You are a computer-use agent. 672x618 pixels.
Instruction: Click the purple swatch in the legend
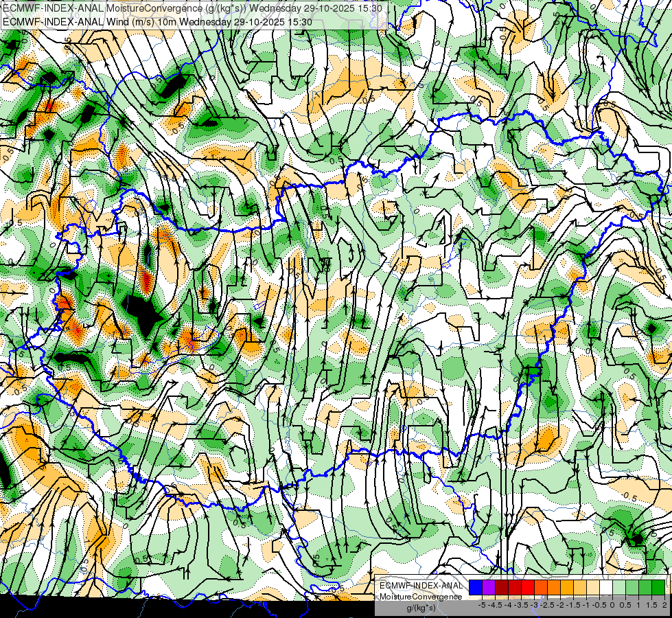pos(489,588)
